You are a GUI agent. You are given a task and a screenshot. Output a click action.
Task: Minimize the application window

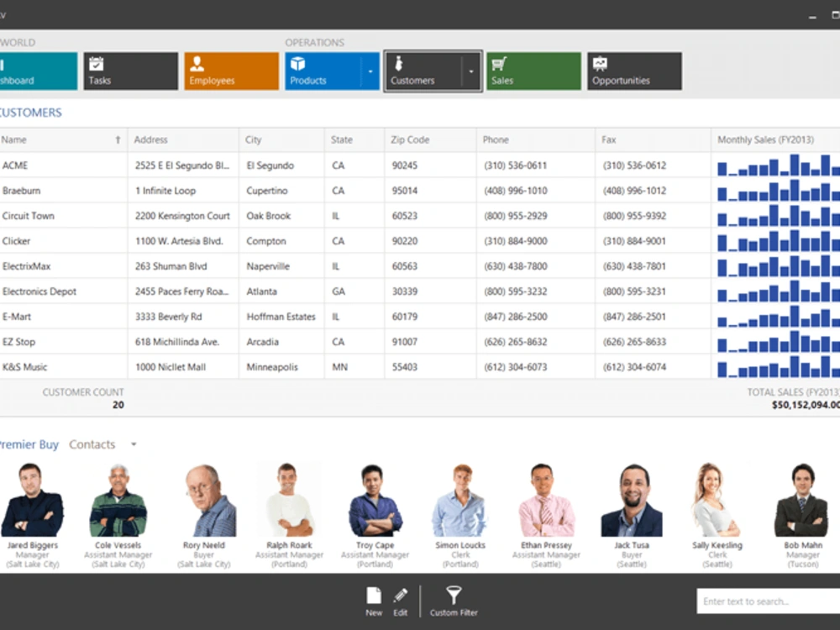coord(812,16)
